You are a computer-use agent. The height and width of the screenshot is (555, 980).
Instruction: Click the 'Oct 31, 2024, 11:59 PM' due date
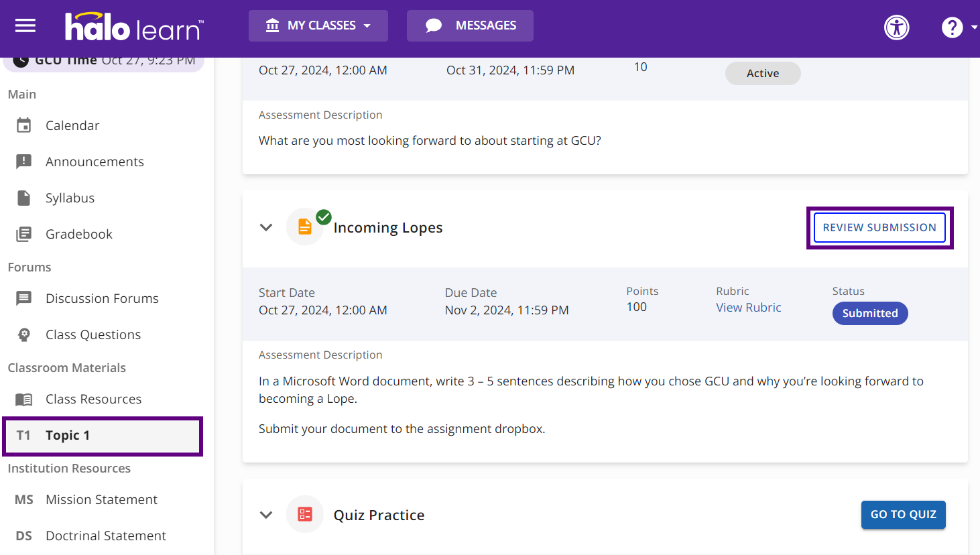coord(511,70)
